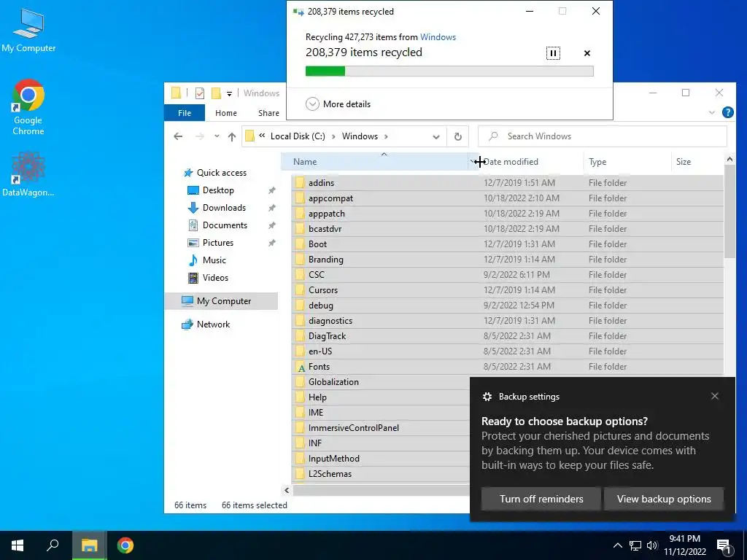Click Local Disk (C:) in address bar
The width and height of the screenshot is (747, 560).
tap(298, 136)
